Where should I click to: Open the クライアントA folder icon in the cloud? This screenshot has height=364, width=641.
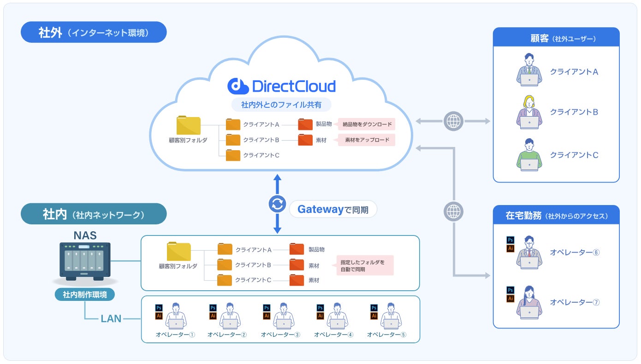(233, 124)
